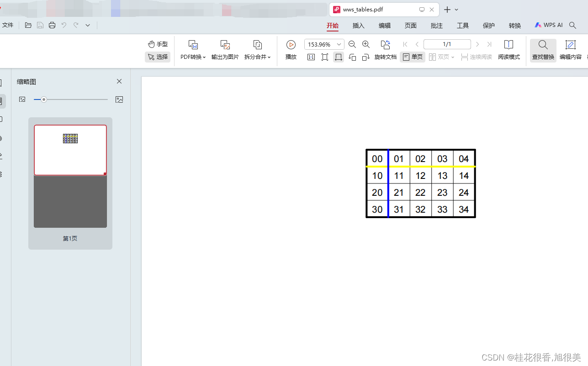588x366 pixels.
Task: Close the wws_tables.pdf tab
Action: 432,10
